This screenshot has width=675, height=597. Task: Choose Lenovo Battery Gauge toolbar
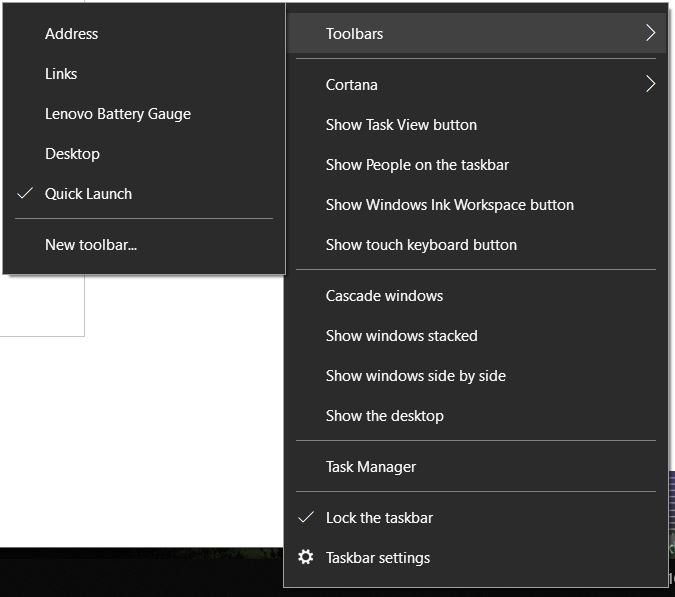pyautogui.click(x=144, y=114)
